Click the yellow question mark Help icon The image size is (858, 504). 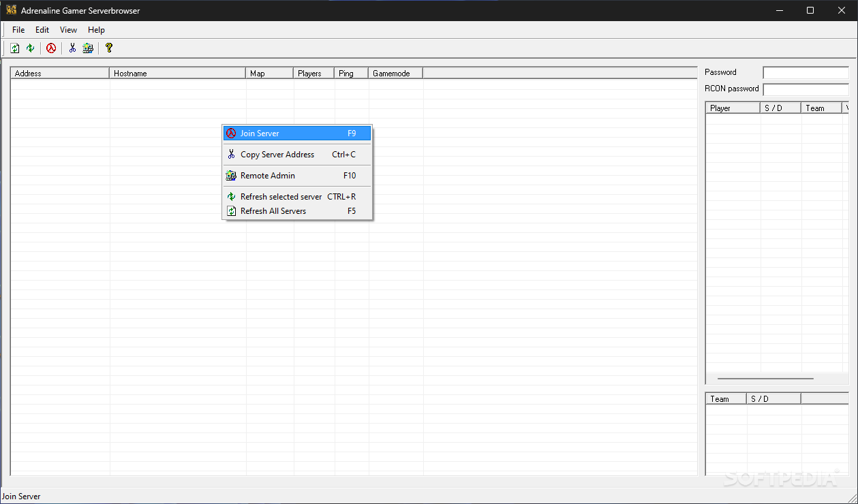[108, 48]
